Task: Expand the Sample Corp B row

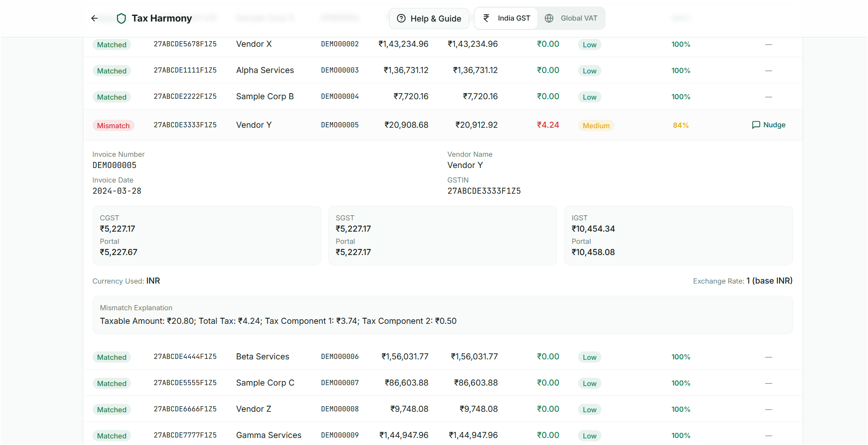Action: pyautogui.click(x=443, y=96)
